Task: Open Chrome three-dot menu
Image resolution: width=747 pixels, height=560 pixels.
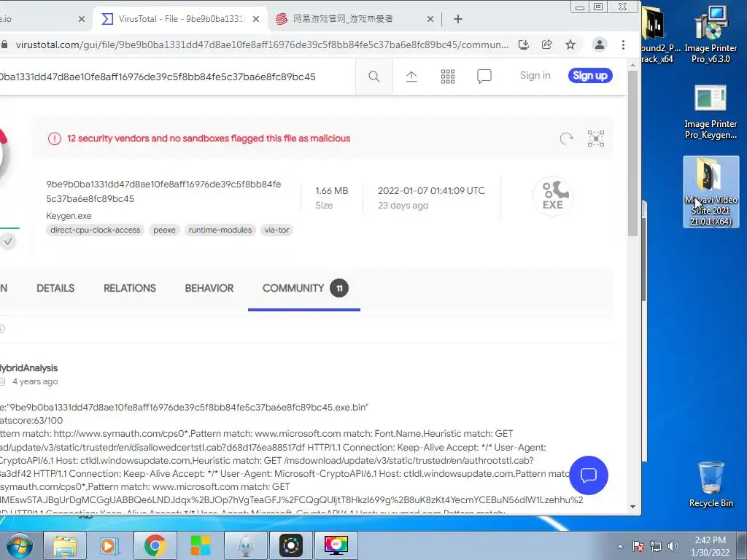Action: point(623,44)
